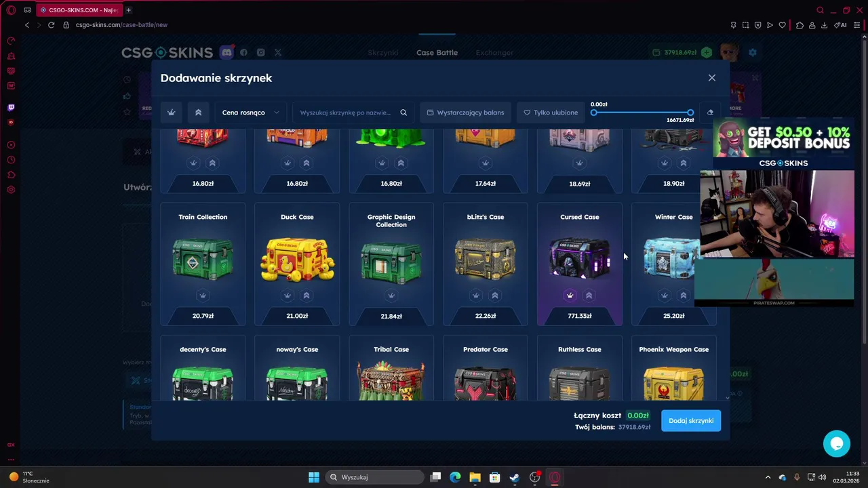The image size is (868, 488).
Task: Close the Dodawanie skrzynek dialog
Action: 711,78
